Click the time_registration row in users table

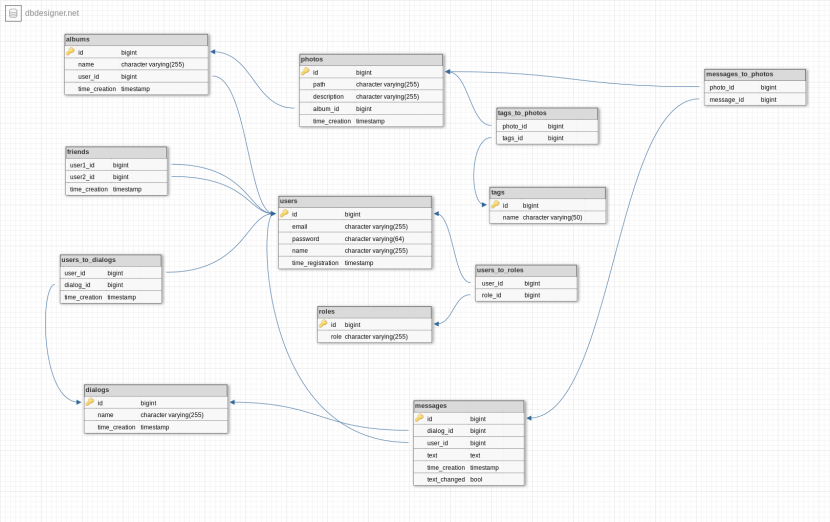[x=315, y=263]
